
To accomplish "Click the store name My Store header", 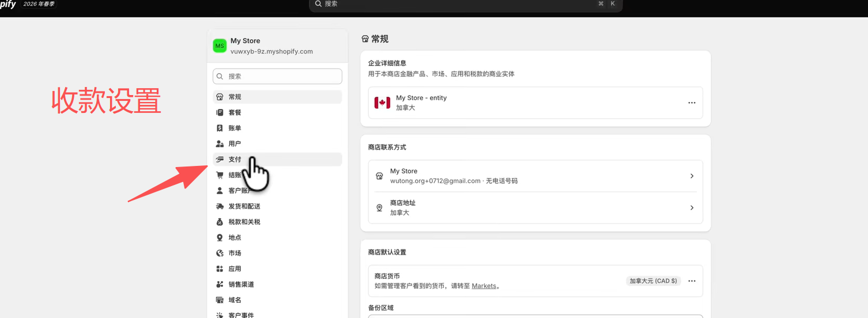I will (x=246, y=41).
